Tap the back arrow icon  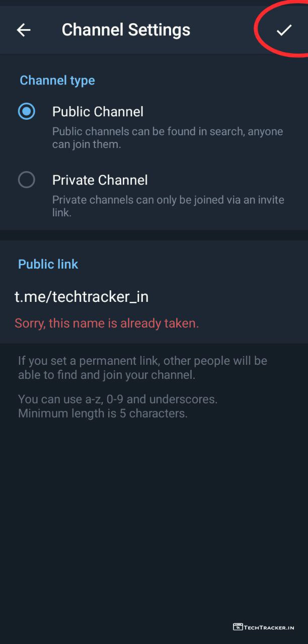point(24,30)
